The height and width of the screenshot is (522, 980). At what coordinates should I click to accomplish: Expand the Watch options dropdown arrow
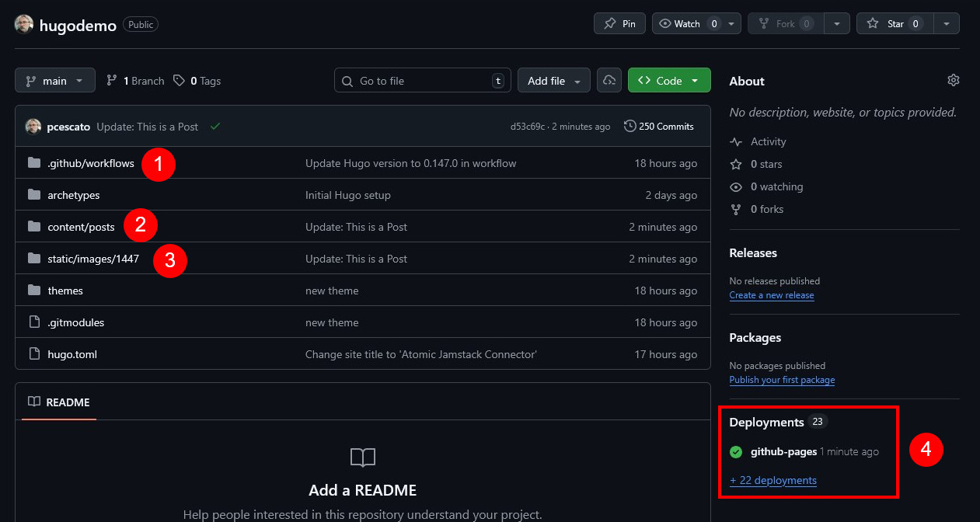[x=732, y=23]
